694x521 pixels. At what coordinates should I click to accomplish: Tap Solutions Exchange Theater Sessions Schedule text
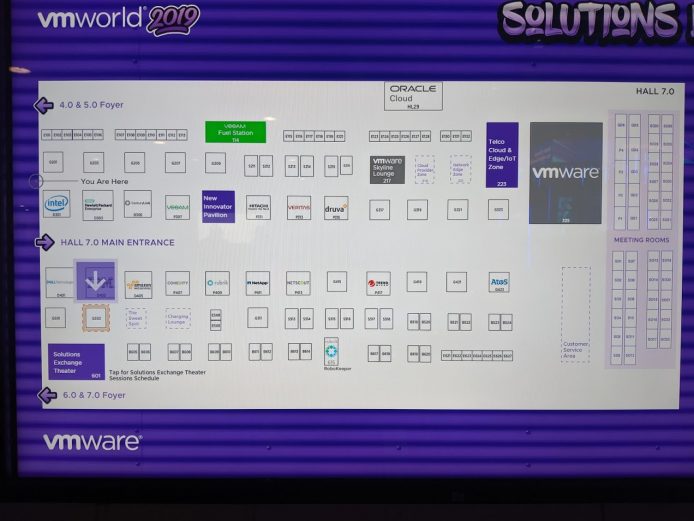(x=157, y=375)
